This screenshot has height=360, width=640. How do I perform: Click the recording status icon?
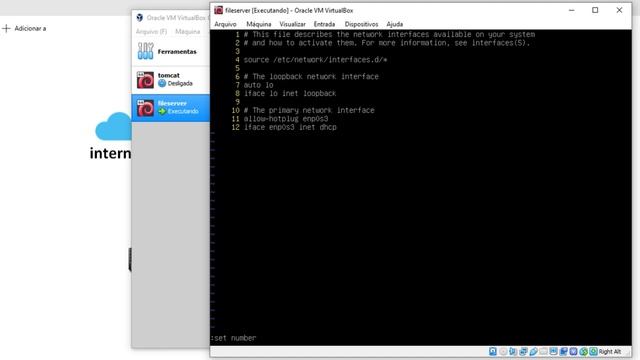[563, 351]
